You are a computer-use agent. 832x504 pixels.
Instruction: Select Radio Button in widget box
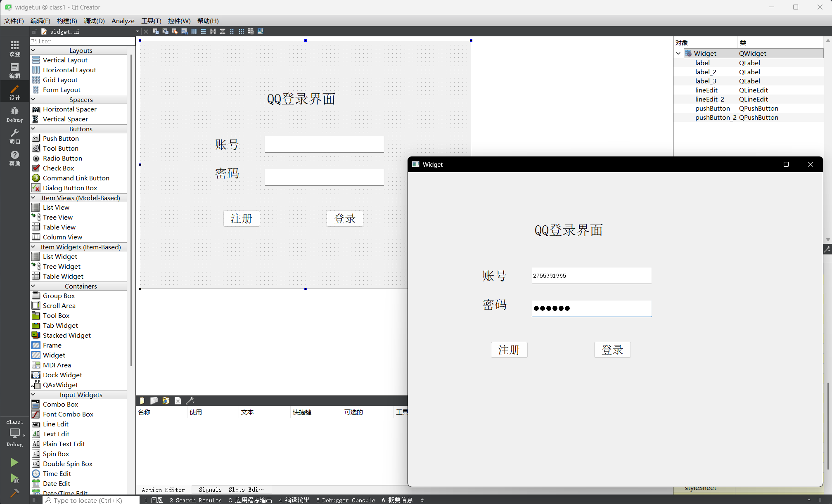pyautogui.click(x=62, y=159)
